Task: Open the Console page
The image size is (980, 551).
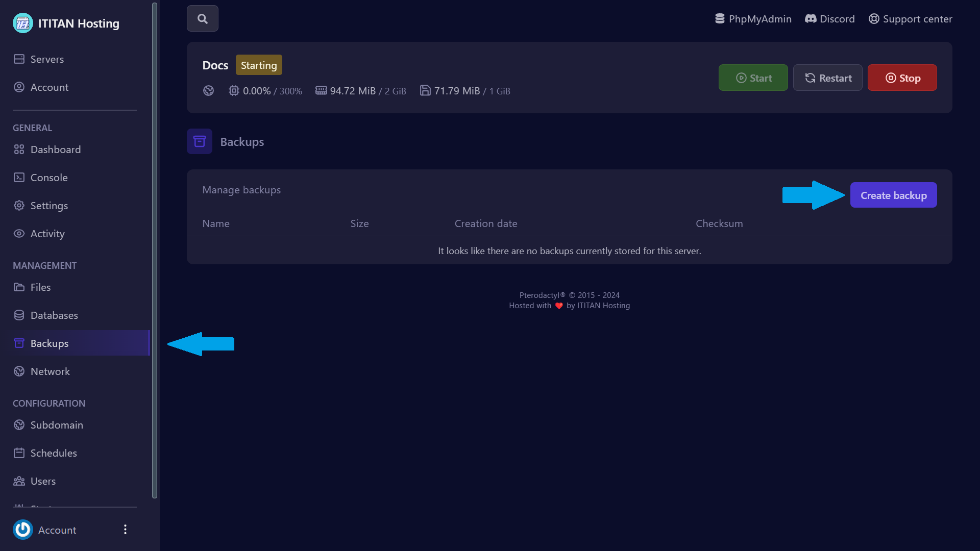Action: coord(48,178)
